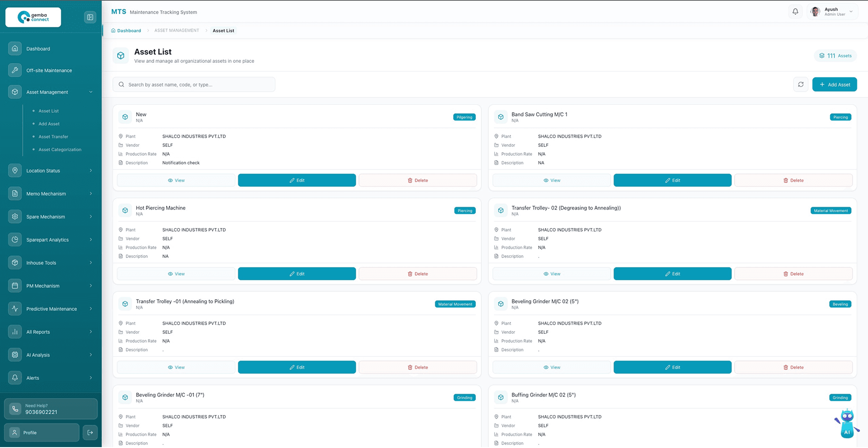Edit the Band Saw Cutting M/C 1 asset

click(x=672, y=181)
